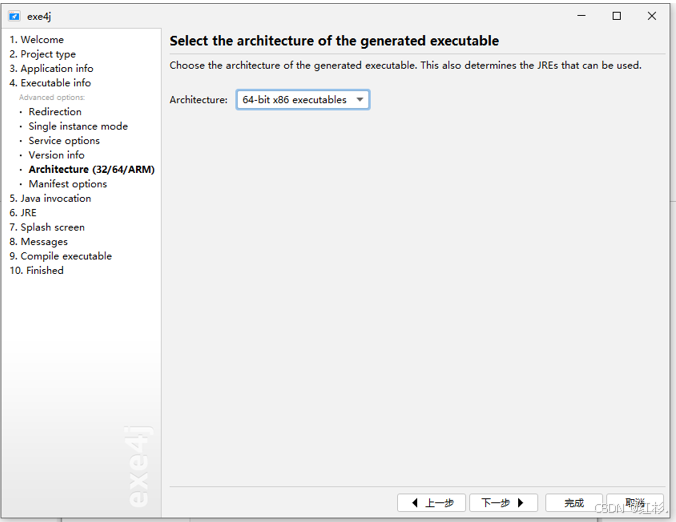Click the 完成 (Finish) button

coord(574,503)
